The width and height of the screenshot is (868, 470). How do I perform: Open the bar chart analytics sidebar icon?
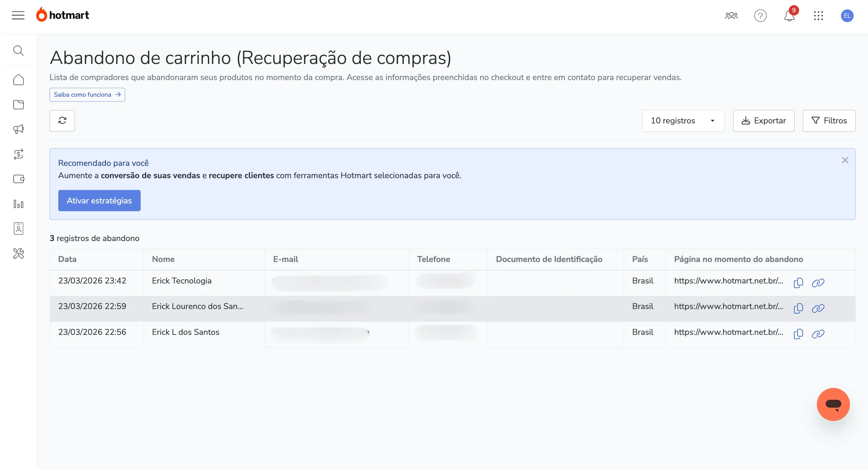pyautogui.click(x=19, y=204)
